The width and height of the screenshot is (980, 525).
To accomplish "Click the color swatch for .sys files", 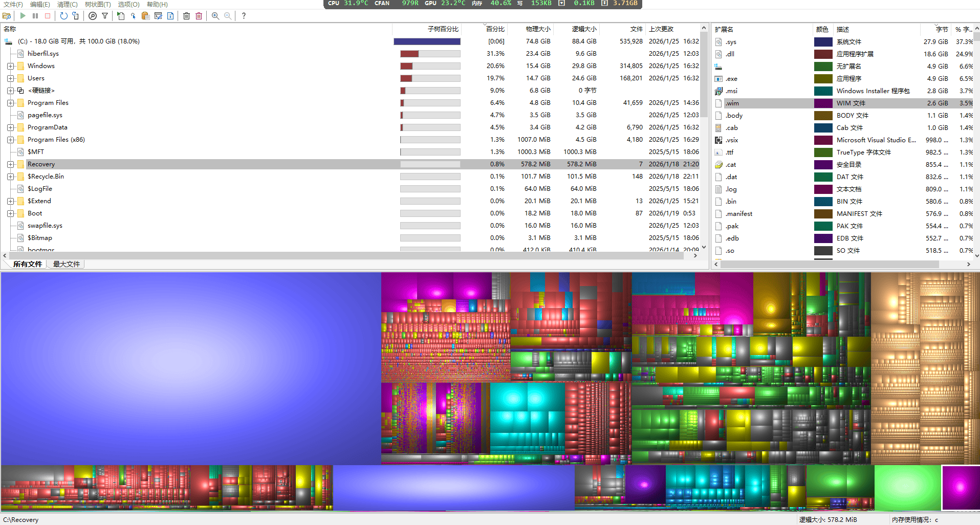I will coord(823,42).
